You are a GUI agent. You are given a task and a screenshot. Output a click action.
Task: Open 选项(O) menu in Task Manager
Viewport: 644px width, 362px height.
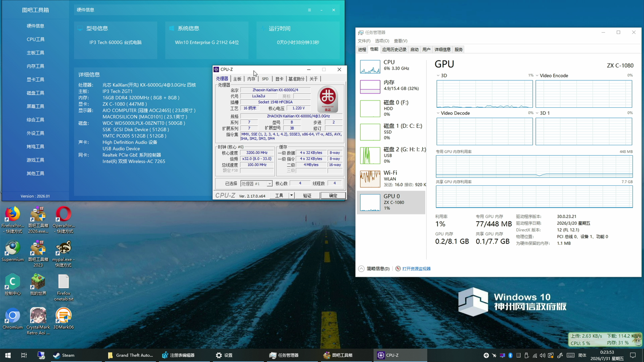click(x=382, y=41)
